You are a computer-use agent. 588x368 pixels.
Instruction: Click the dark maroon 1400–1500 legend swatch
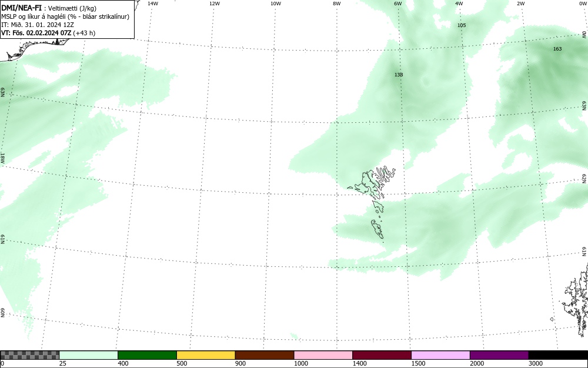(382, 355)
